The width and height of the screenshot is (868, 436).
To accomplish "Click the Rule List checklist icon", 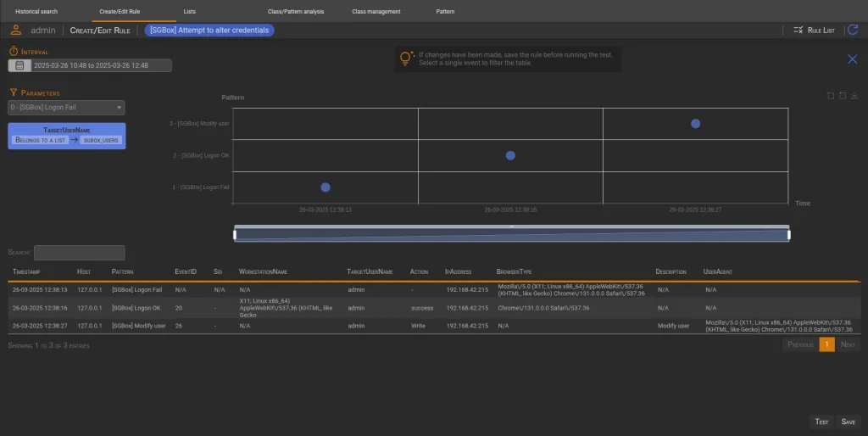I will [798, 30].
